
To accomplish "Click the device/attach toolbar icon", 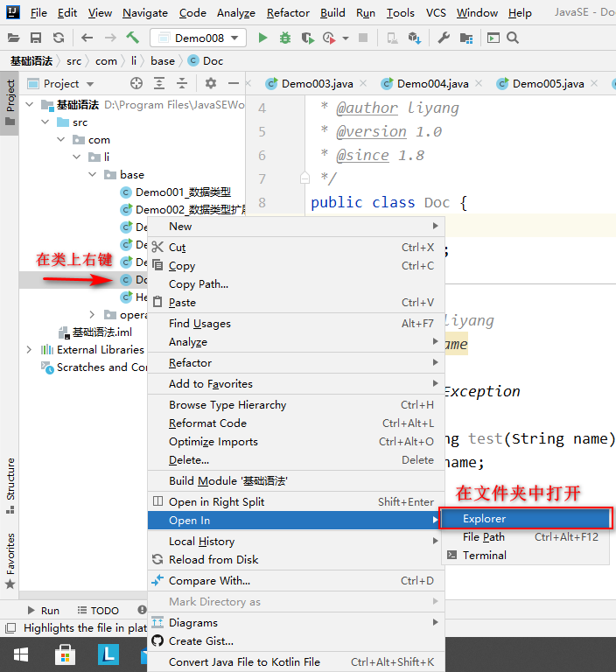I will [392, 38].
